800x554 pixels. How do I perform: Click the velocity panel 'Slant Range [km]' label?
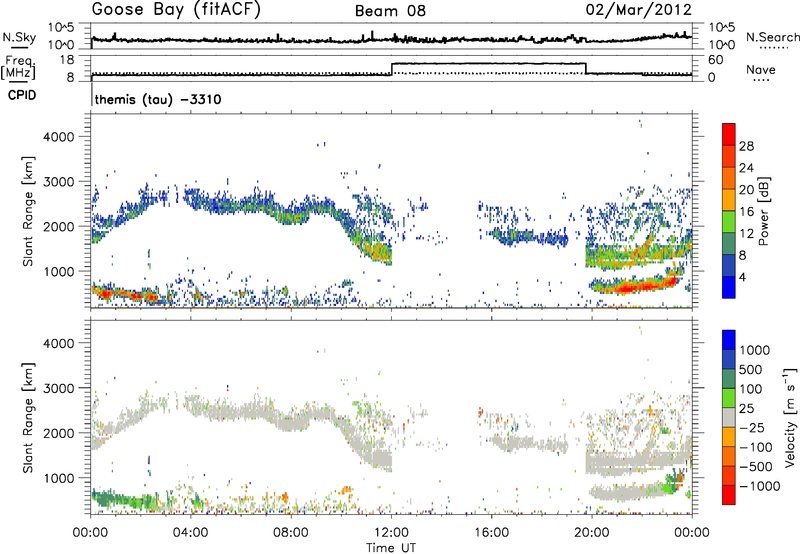28,417
